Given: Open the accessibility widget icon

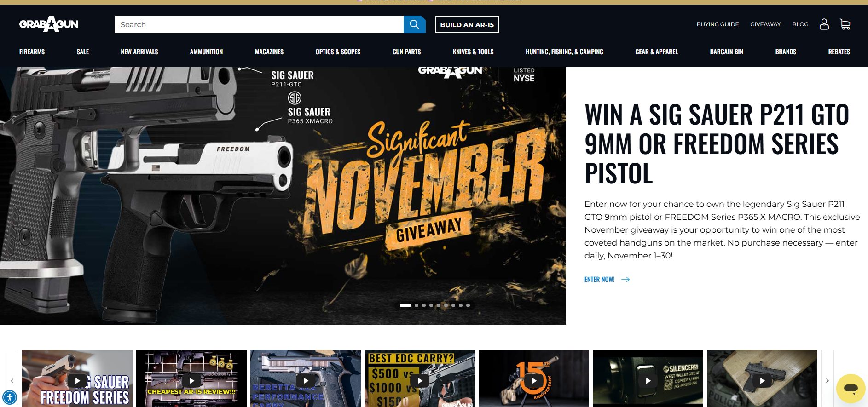Looking at the screenshot, I should point(10,397).
